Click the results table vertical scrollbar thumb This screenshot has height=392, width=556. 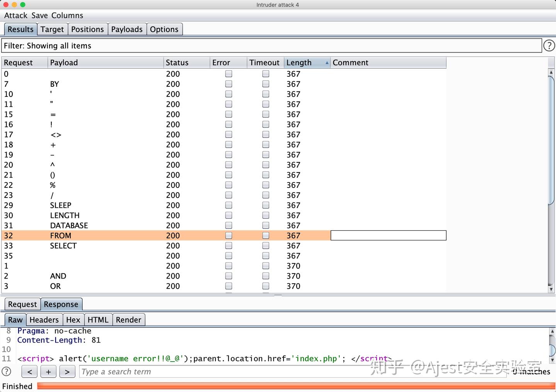point(551,140)
